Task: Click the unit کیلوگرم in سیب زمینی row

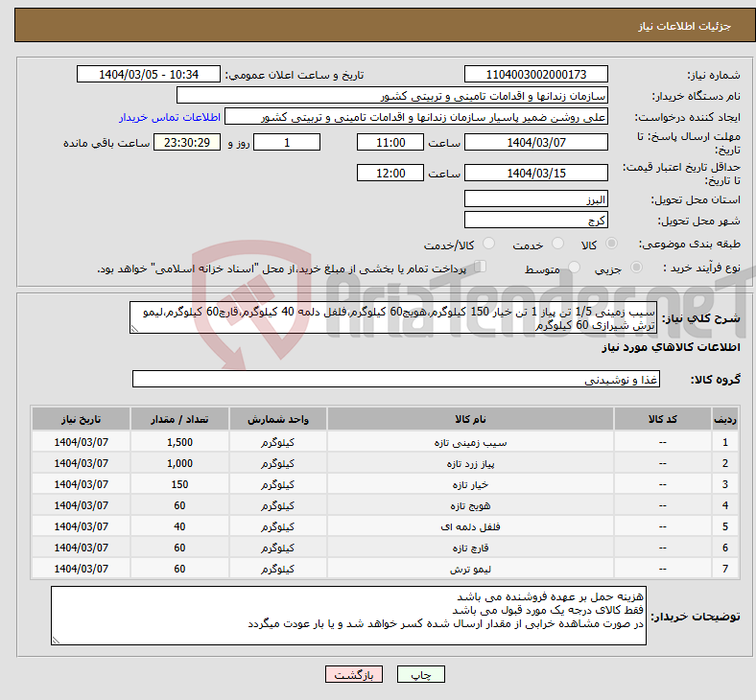Action: pyautogui.click(x=278, y=442)
